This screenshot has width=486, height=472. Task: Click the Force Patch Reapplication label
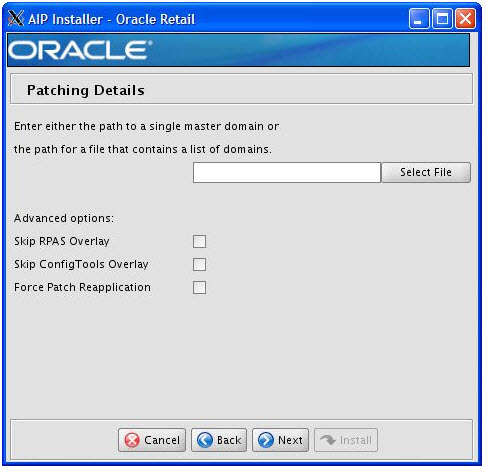click(x=82, y=287)
